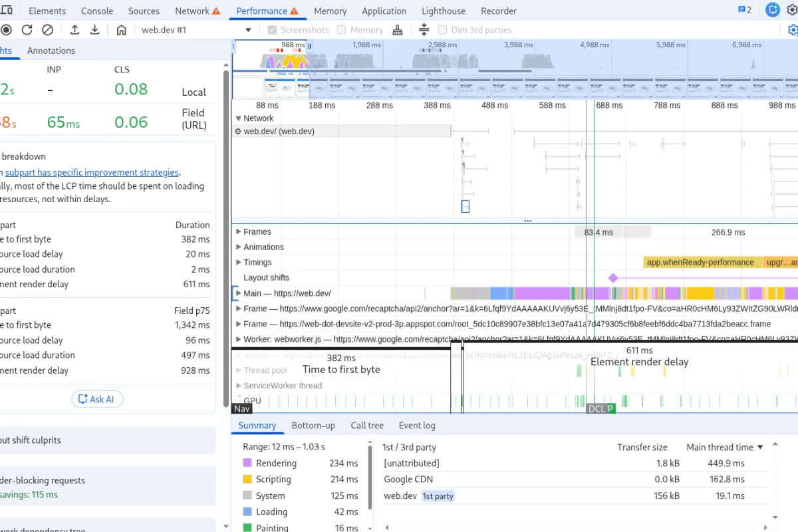This screenshot has width=798, height=532.
Task: Click the 83.4 ms frame block
Action: (x=598, y=232)
